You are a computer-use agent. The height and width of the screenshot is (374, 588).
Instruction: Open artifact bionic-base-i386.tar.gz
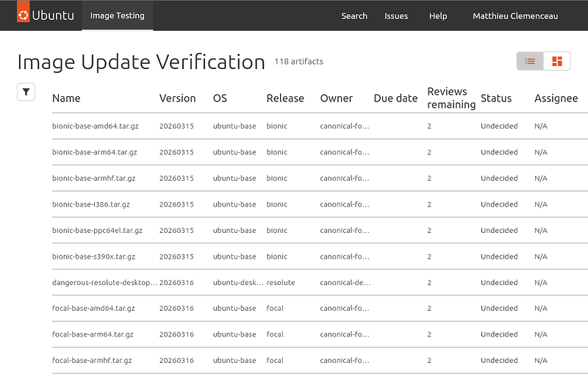91,204
